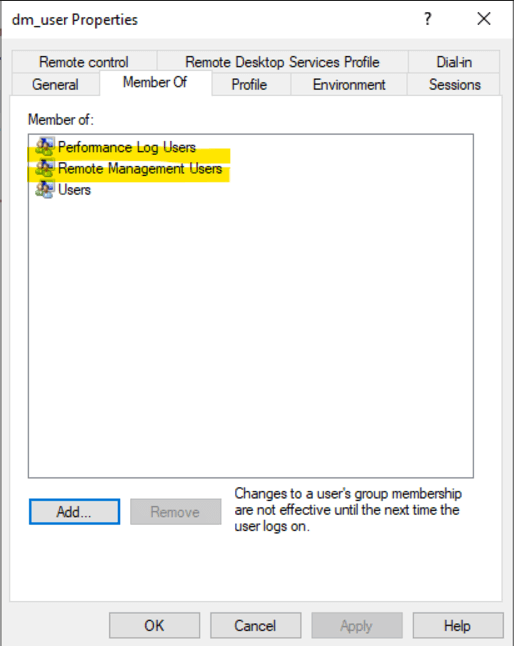The width and height of the screenshot is (514, 646).
Task: Open Remote Desktop Services Profile tab
Action: point(283,62)
